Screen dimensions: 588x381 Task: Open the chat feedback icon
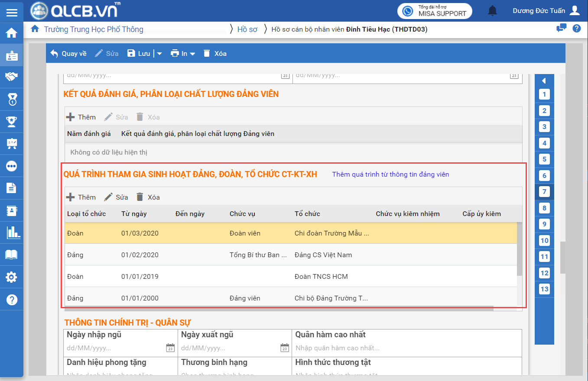coord(561,29)
